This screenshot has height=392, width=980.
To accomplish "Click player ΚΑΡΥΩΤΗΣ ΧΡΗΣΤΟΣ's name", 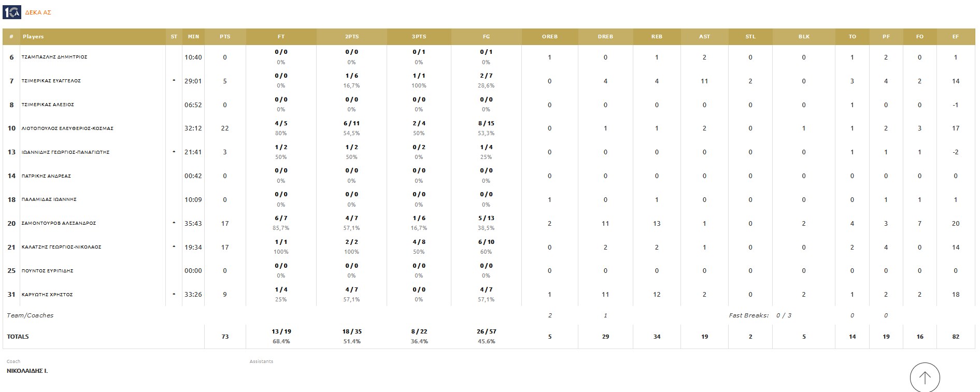I will pos(47,295).
